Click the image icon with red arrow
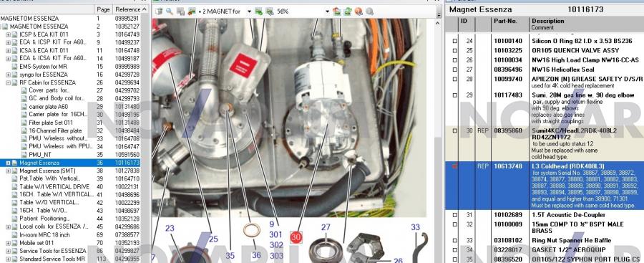 coord(336,11)
